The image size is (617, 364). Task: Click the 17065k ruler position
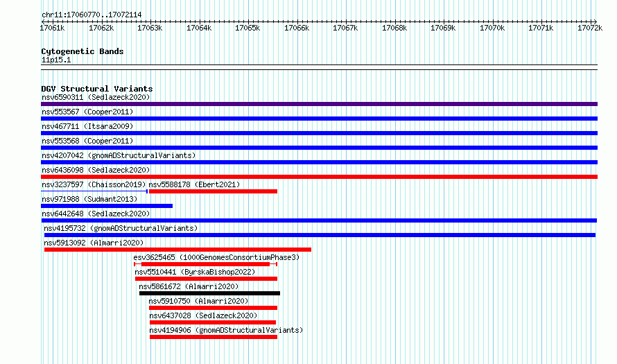coord(248,28)
